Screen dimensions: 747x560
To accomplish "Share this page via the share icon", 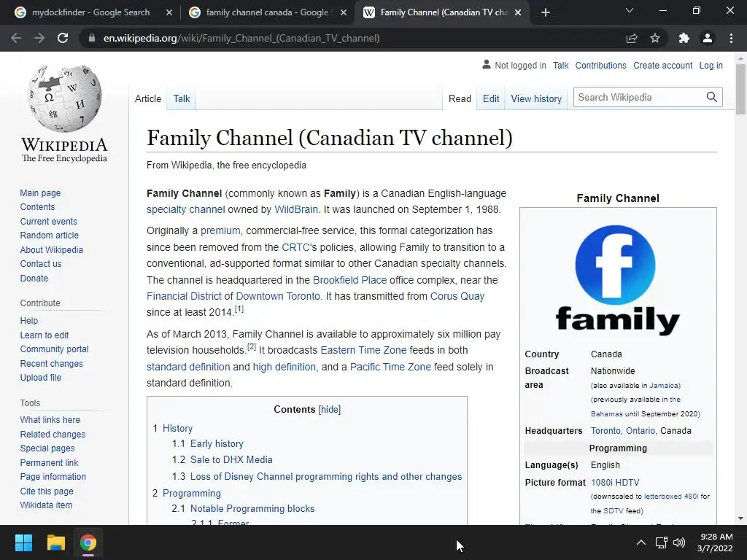I will point(632,38).
